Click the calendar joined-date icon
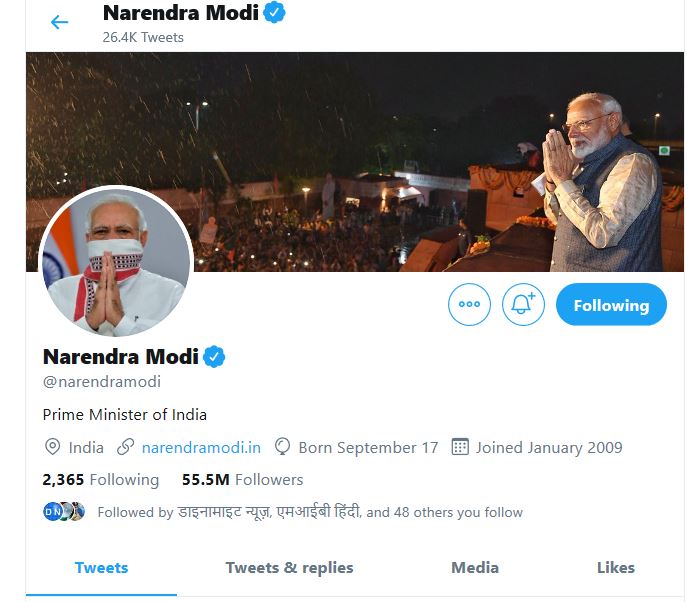The height and width of the screenshot is (602, 700). coord(460,447)
